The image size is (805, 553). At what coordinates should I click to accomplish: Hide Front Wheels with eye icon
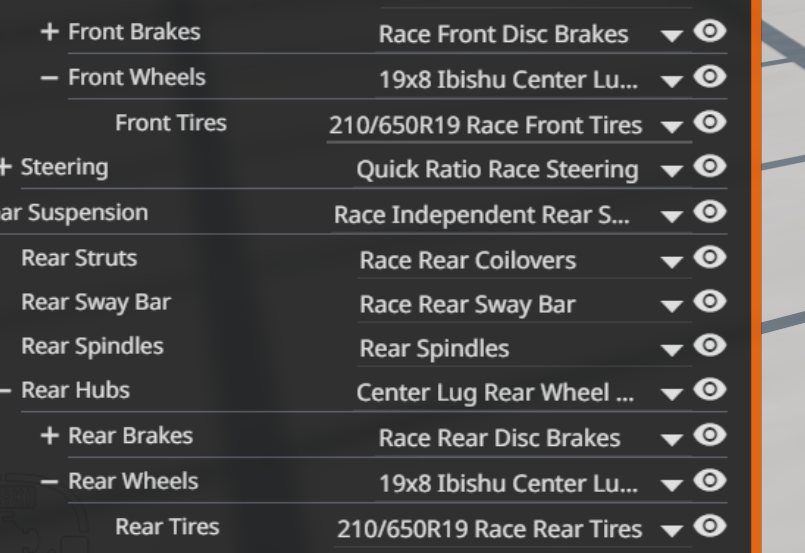pos(710,77)
